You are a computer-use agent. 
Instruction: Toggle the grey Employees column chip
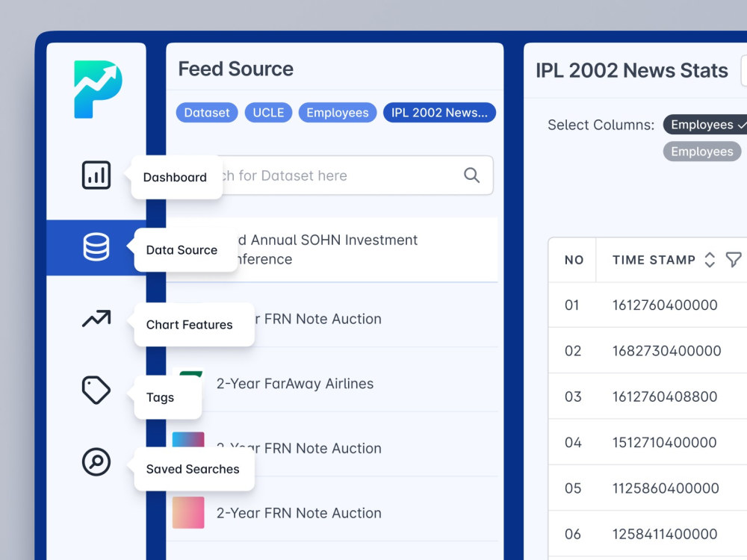tap(701, 152)
